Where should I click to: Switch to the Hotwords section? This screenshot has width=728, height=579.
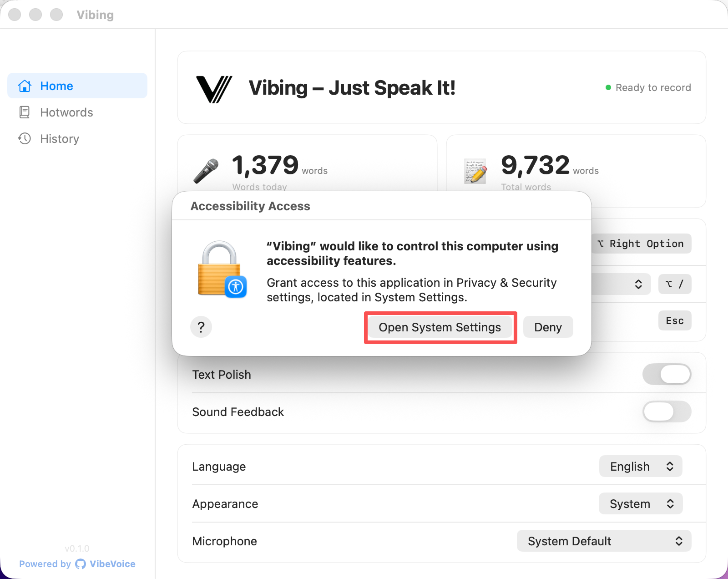[x=66, y=112]
